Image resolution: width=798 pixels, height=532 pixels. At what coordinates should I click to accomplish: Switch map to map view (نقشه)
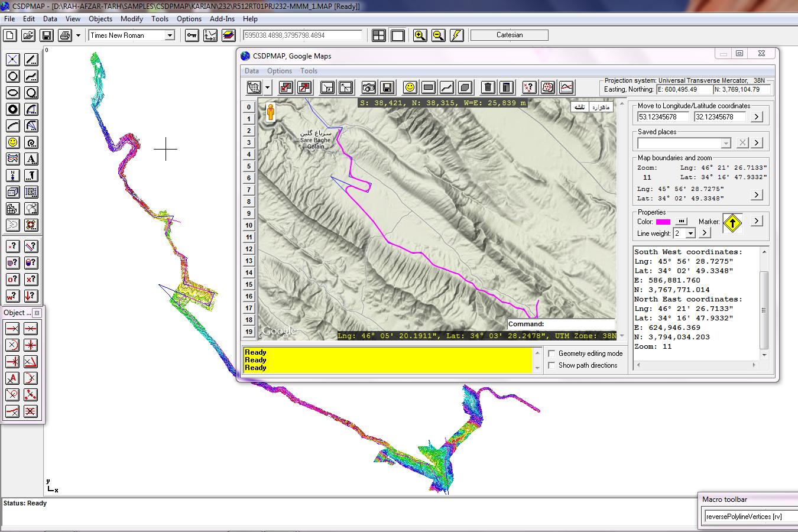click(x=579, y=107)
